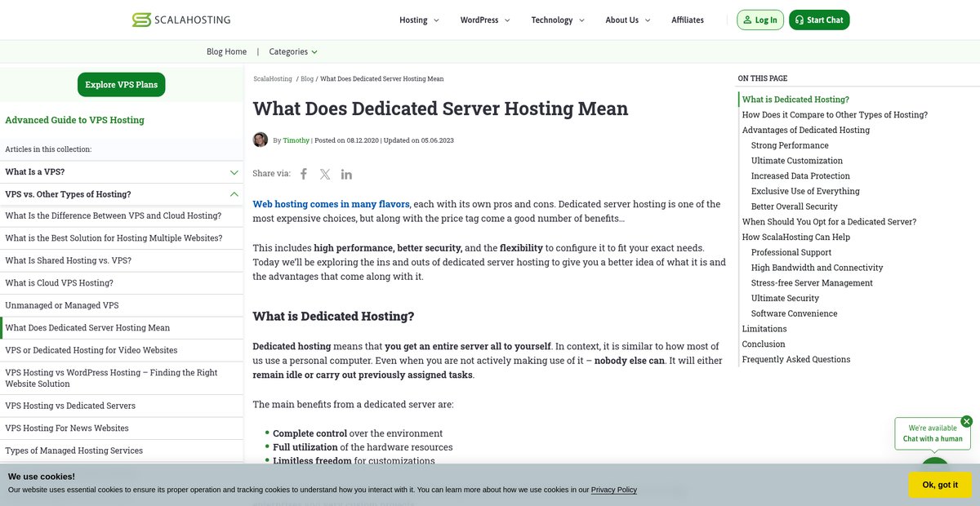Click the Blog breadcrumb link
The image size is (980, 506).
pos(307,79)
